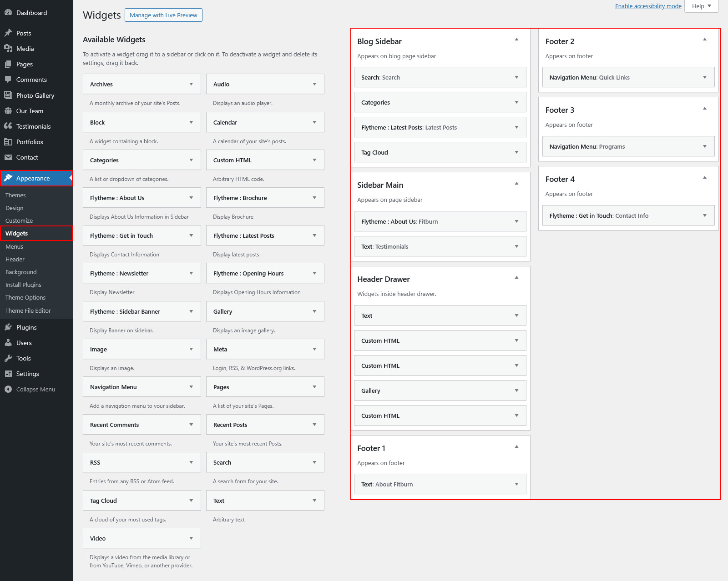
Task: Go to Menus under Appearance
Action: [x=14, y=246]
